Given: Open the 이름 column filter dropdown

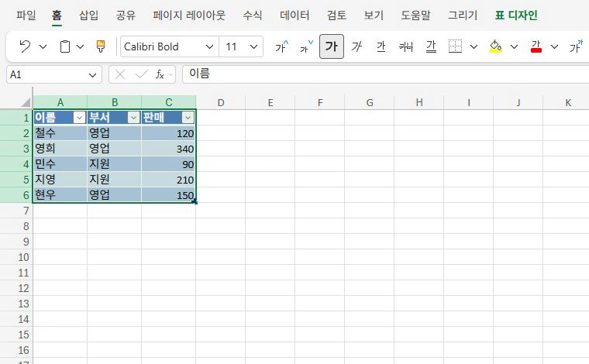Looking at the screenshot, I should pos(79,118).
